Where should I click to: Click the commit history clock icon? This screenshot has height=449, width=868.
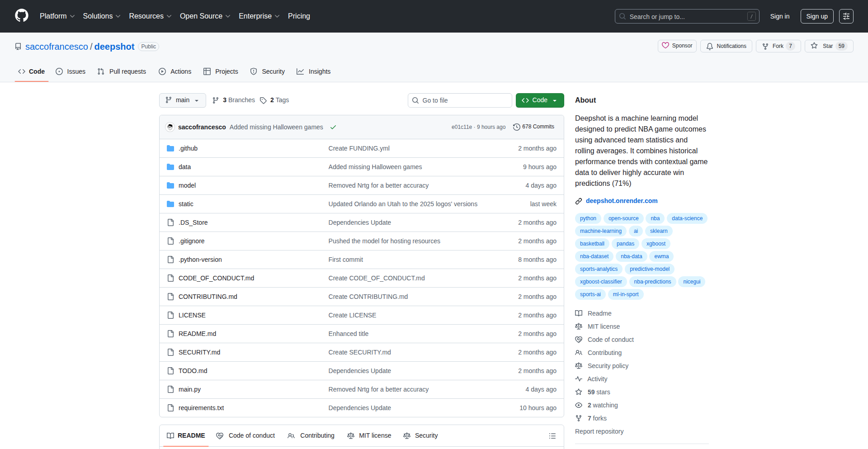coord(516,127)
